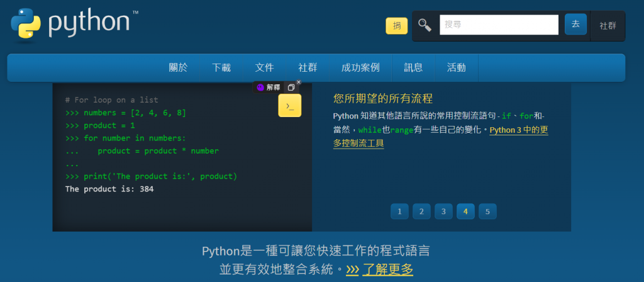Switch to slide 3

tap(443, 211)
